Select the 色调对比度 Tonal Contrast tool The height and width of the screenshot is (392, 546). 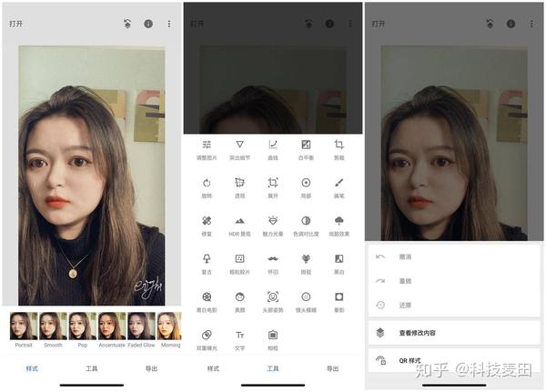306,226
